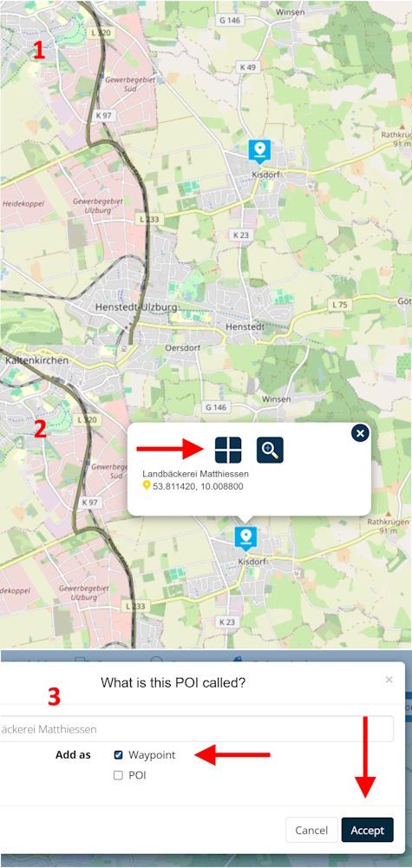Click the blue POI marker below the popup
This screenshot has height=868, width=412.
click(x=245, y=537)
